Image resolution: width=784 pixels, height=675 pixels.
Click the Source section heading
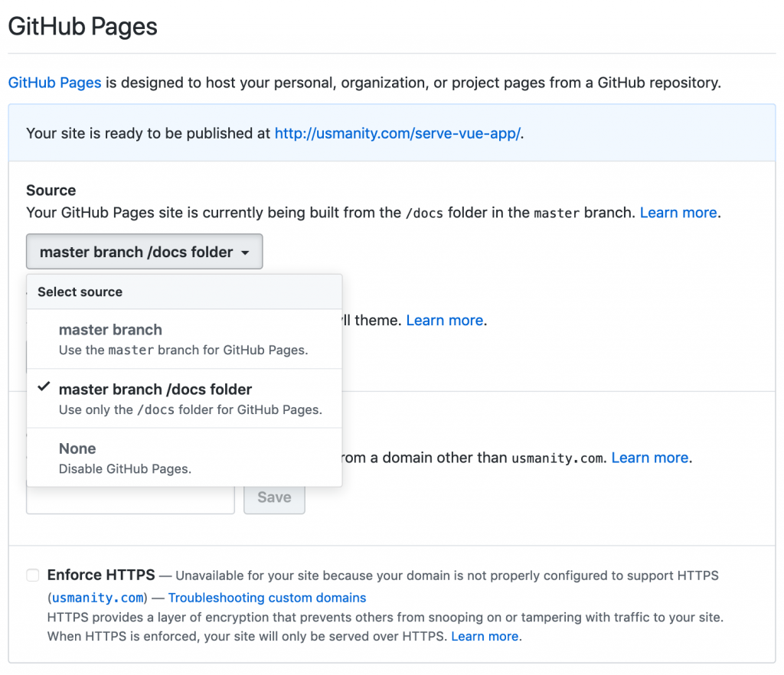[51, 191]
